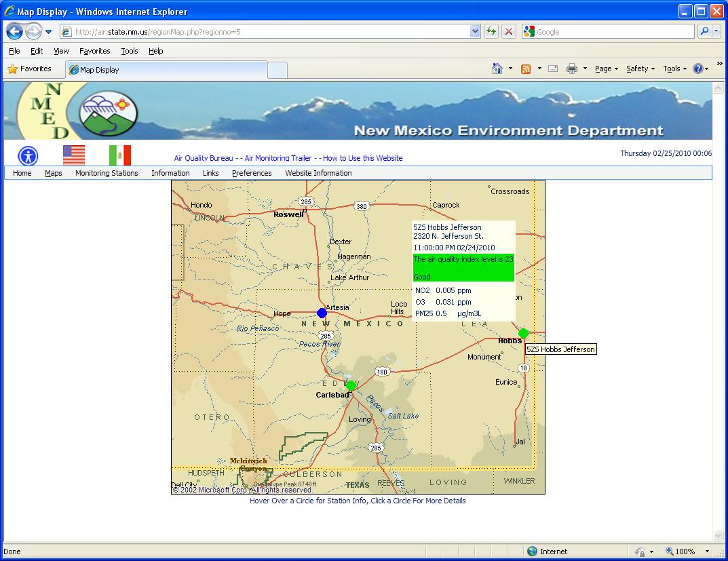Click the Home icon on the command bar
The height and width of the screenshot is (561, 728).
(x=497, y=69)
